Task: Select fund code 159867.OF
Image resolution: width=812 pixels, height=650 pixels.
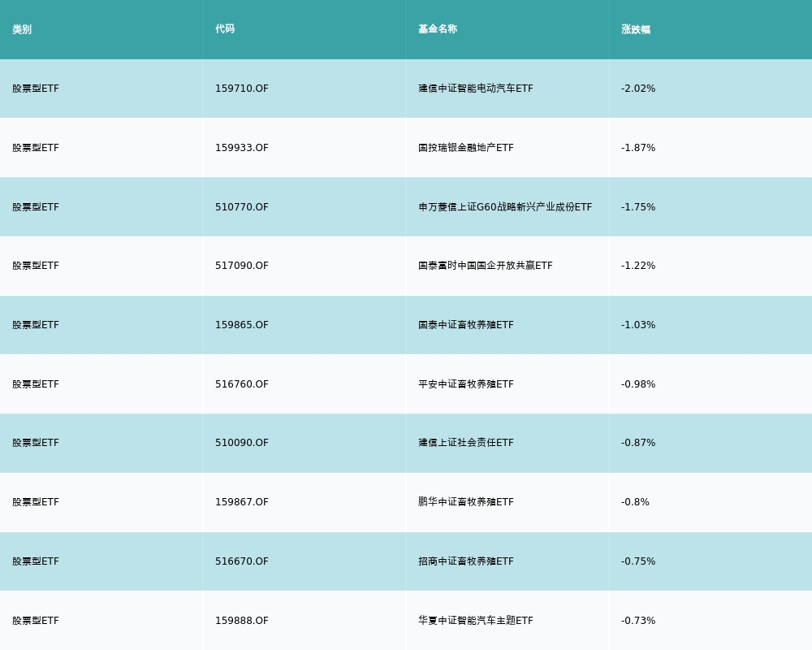Action: pos(242,502)
